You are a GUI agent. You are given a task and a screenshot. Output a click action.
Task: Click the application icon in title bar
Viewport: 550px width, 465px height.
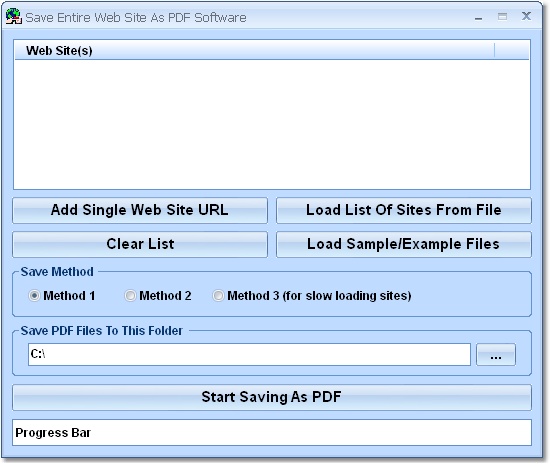click(14, 16)
